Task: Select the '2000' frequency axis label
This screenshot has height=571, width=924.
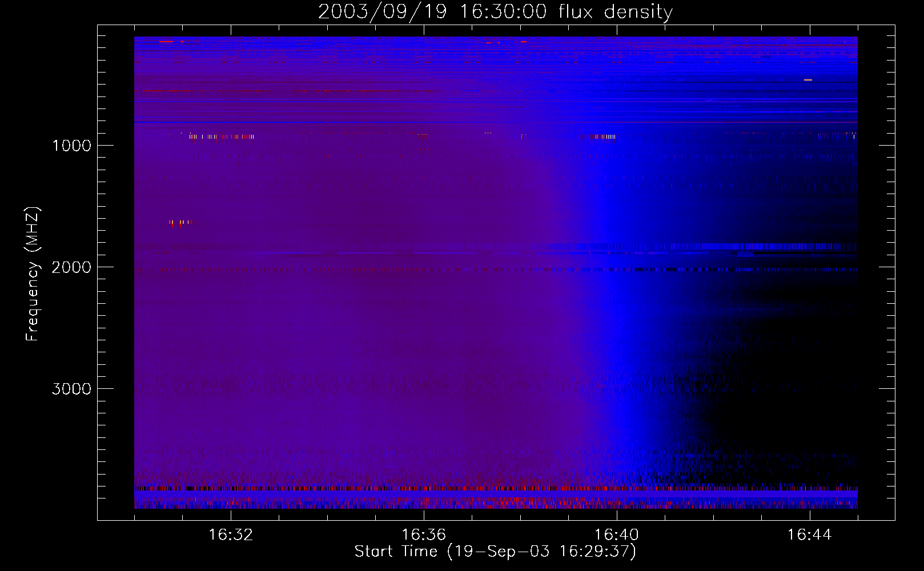Action: point(71,267)
